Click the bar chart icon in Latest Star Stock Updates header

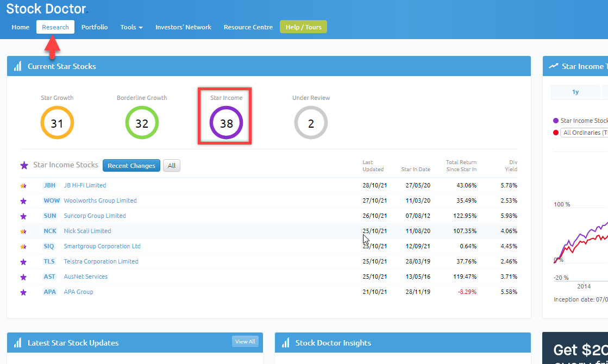coord(17,343)
